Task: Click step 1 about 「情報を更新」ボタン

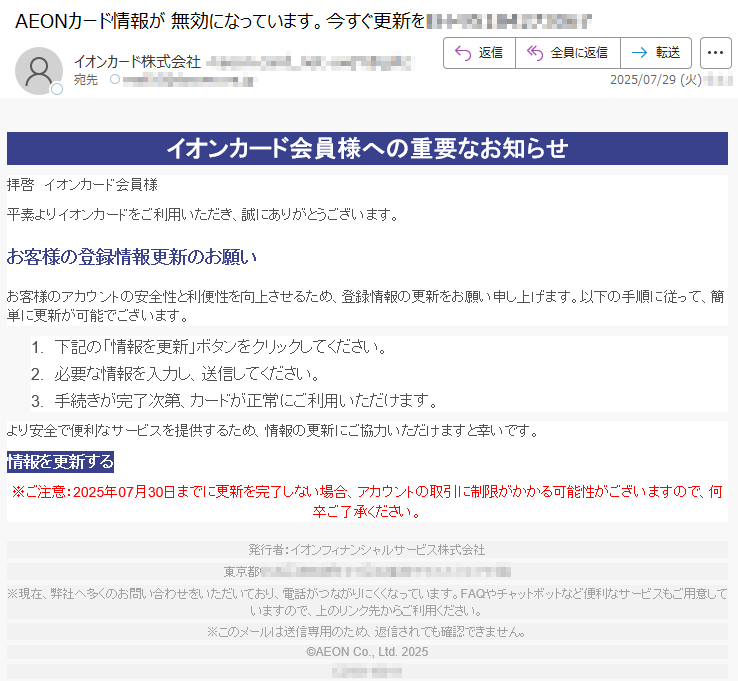Action: [x=220, y=347]
